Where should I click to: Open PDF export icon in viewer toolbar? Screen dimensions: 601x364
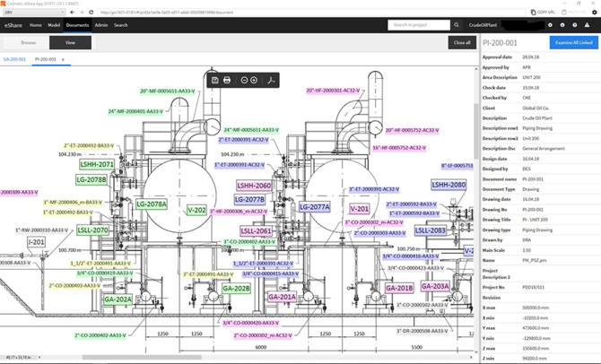pos(271,80)
